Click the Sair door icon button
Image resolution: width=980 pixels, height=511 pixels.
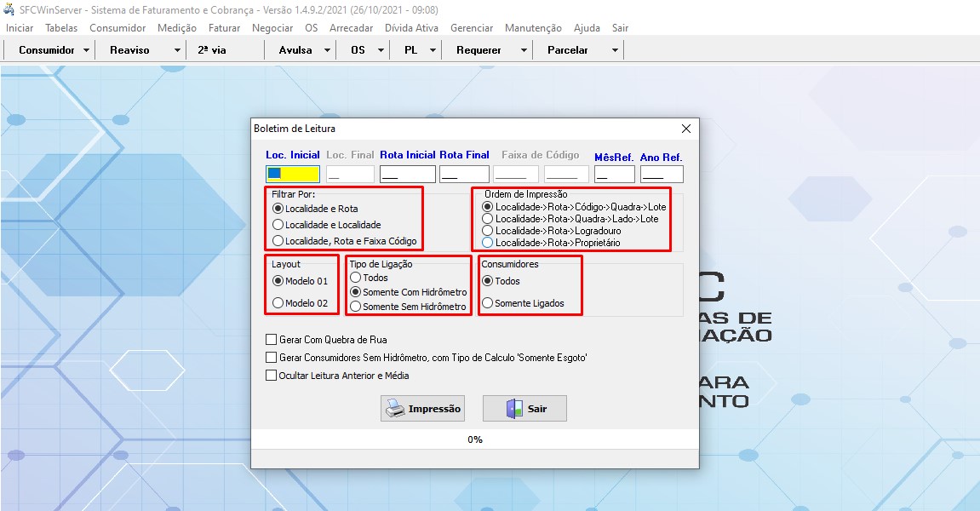pyautogui.click(x=524, y=409)
